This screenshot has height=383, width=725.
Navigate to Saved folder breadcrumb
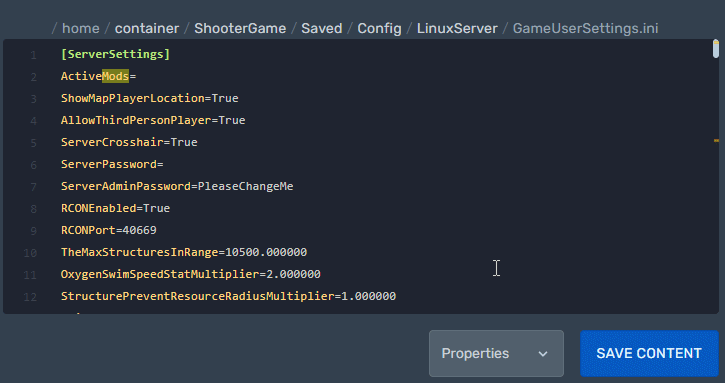click(322, 28)
